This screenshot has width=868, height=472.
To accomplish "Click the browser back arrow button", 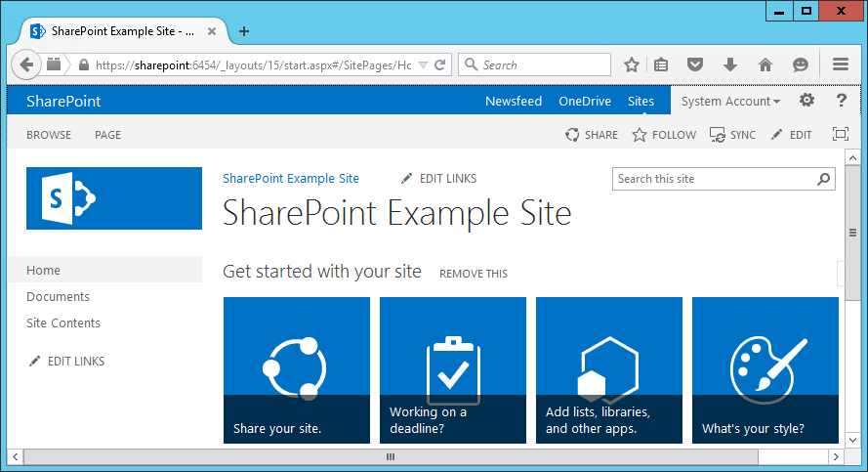I will coord(26,64).
